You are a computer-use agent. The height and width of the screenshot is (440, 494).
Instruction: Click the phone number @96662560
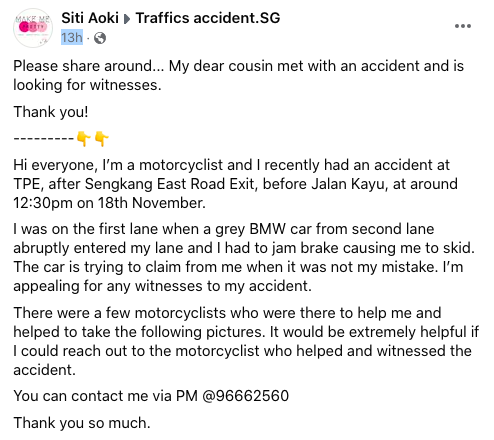click(x=245, y=396)
